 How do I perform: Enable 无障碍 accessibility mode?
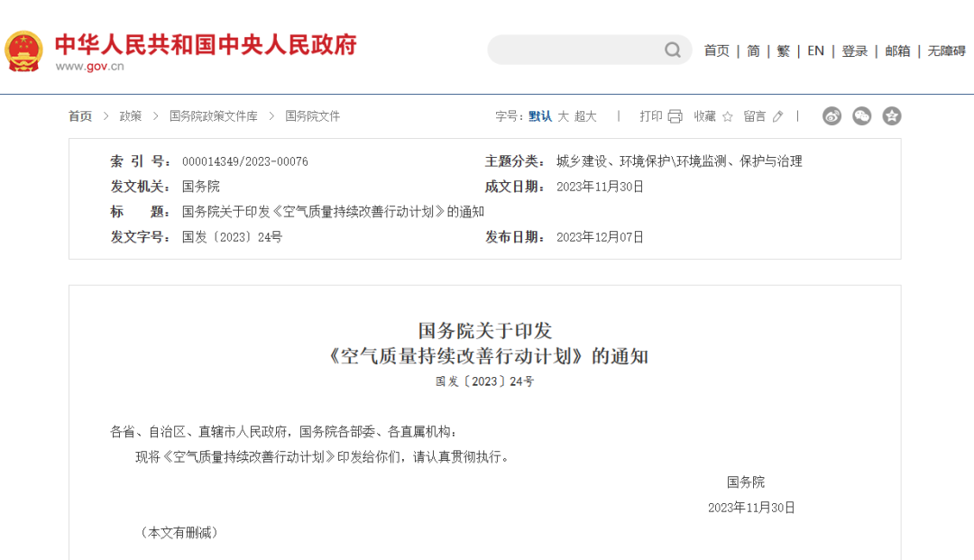pyautogui.click(x=946, y=51)
